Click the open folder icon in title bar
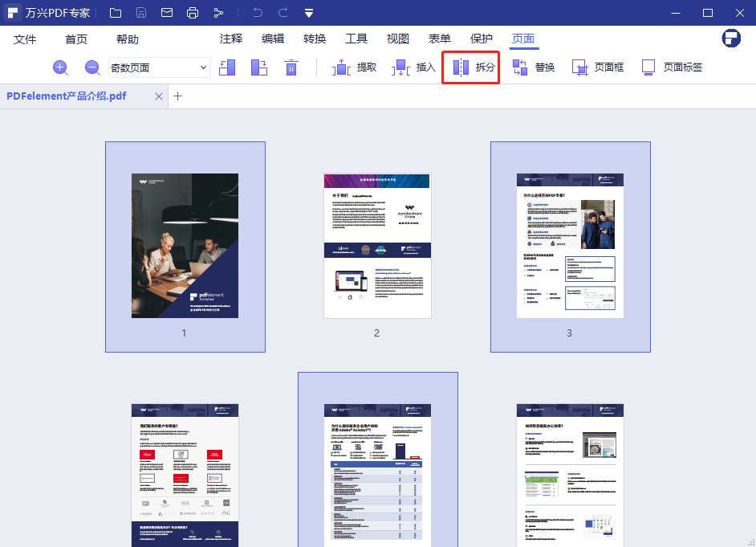Image resolution: width=756 pixels, height=547 pixels. click(116, 13)
